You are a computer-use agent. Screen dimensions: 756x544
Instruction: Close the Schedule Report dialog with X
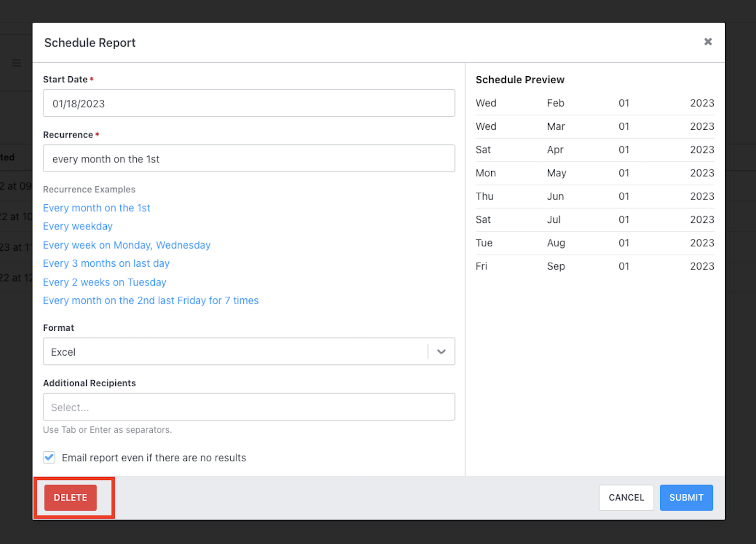click(x=708, y=42)
